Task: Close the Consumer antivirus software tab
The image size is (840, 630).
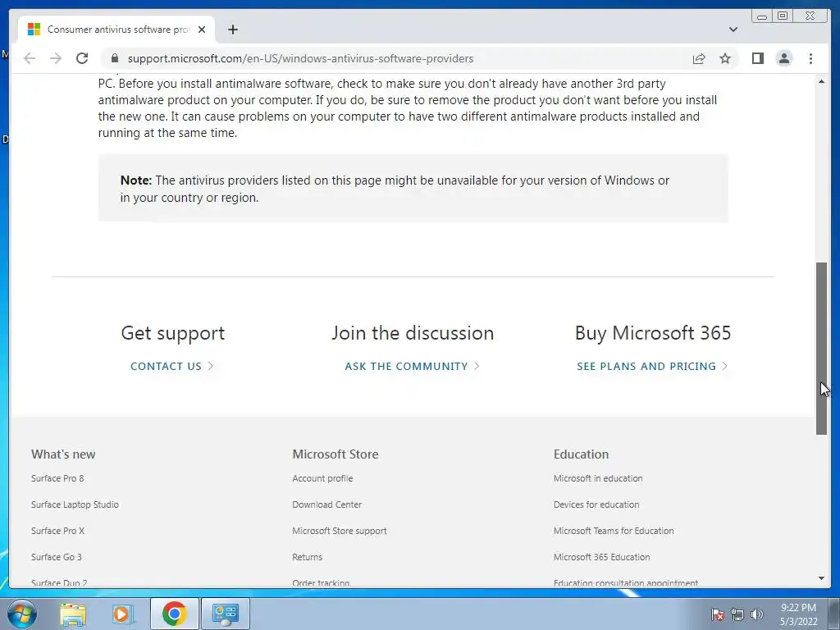Action: click(202, 30)
